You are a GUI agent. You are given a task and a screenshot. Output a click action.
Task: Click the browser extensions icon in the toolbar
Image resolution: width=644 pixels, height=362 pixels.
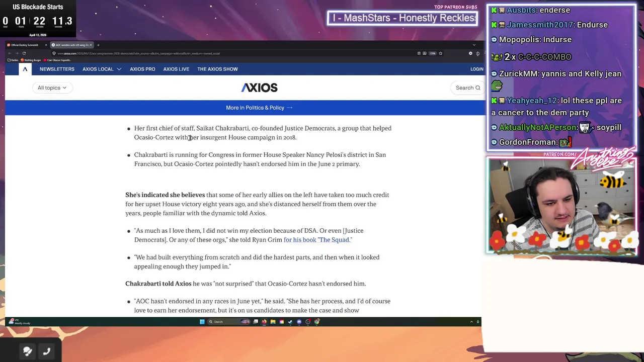(478, 53)
